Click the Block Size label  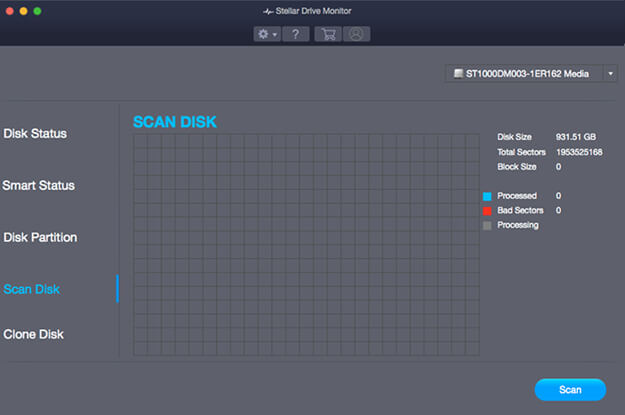[517, 167]
